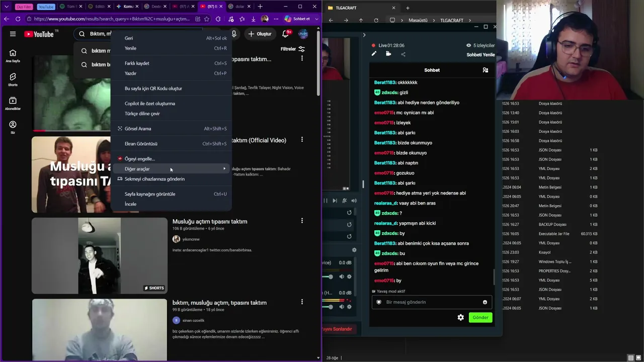Go to the YouTube home logo
Image resolution: width=644 pixels, height=362 pixels.
(x=39, y=34)
